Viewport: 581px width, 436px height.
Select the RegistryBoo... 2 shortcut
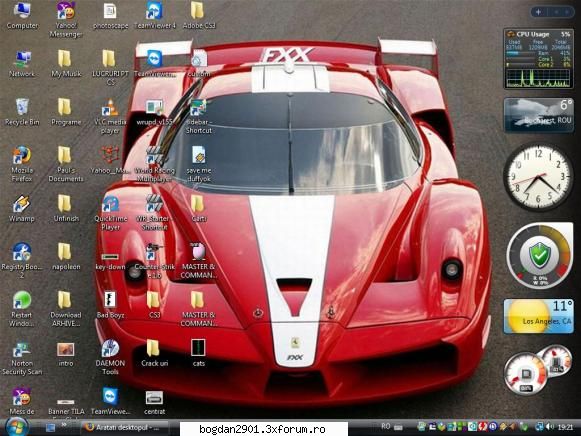tap(22, 261)
